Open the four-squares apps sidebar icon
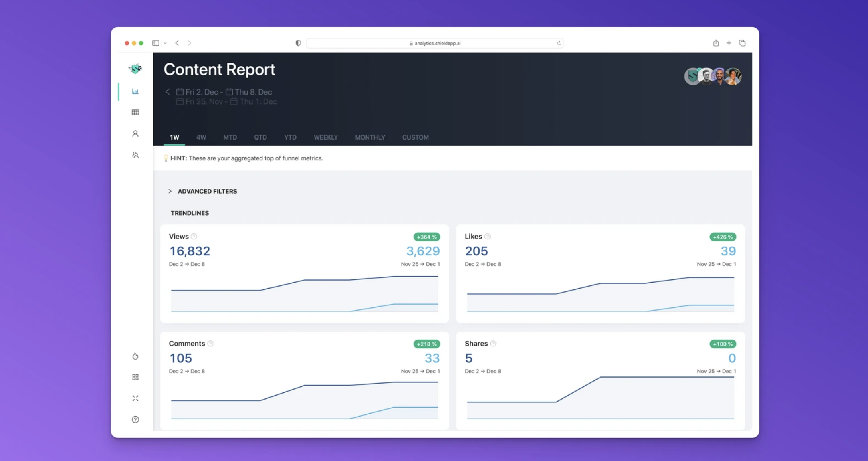 coord(135,377)
